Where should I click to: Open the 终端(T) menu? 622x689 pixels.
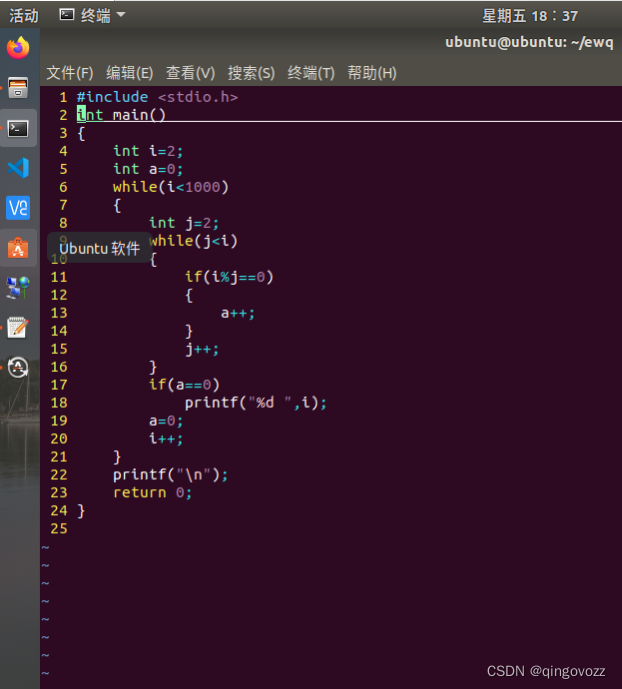pyautogui.click(x=311, y=73)
